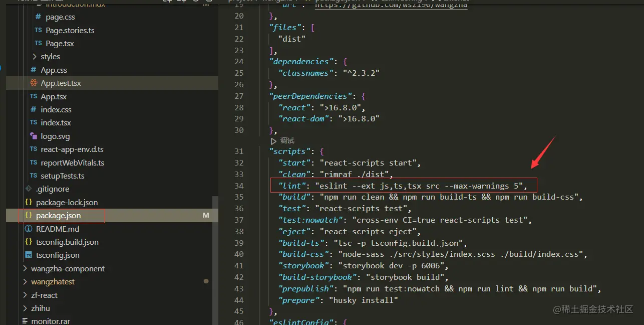Select the App.test.tsx file

[x=61, y=83]
